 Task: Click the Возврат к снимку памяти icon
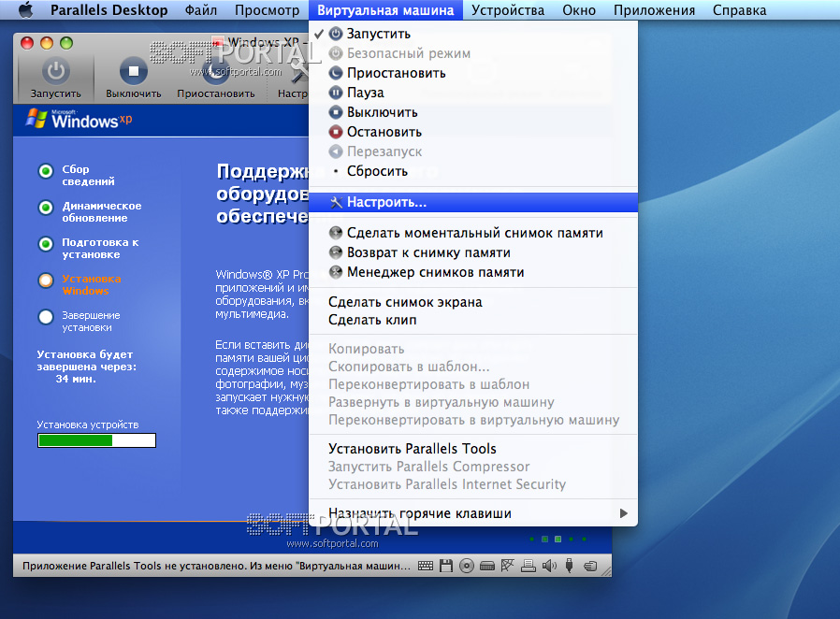(x=336, y=252)
